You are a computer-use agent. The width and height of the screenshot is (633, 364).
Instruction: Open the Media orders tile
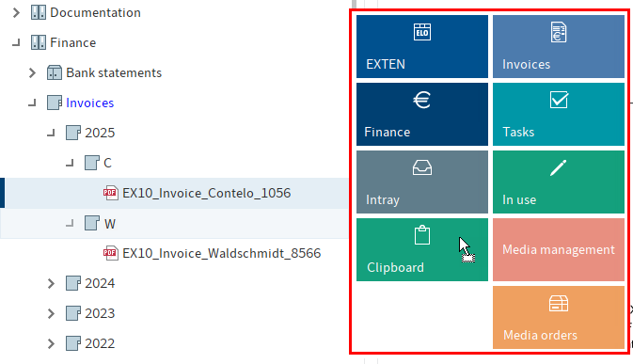click(x=559, y=318)
